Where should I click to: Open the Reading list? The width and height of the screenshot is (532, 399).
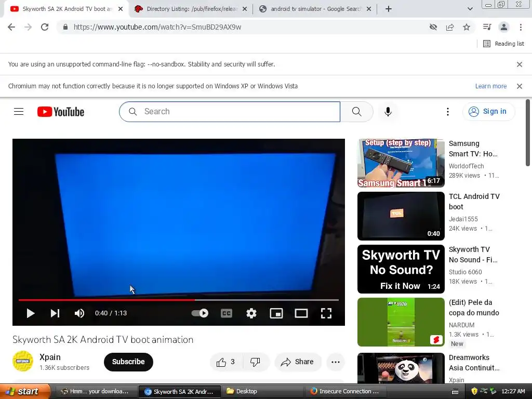coord(504,44)
